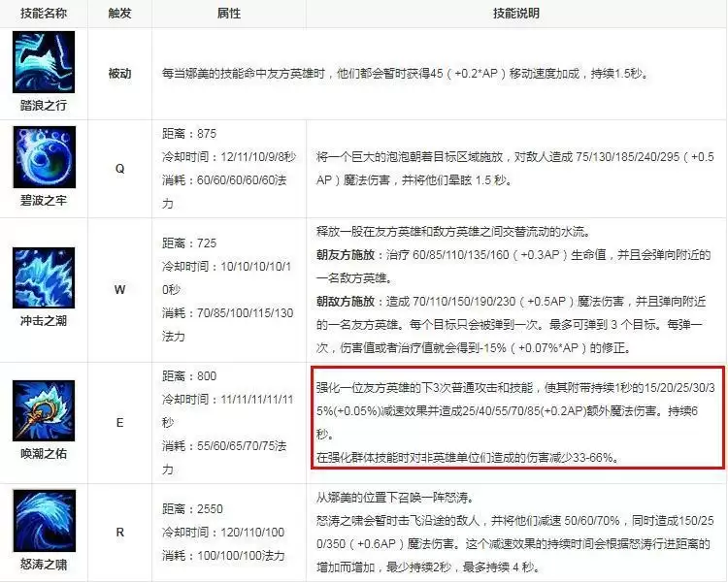Click the 被动 trigger cell

tap(119, 74)
